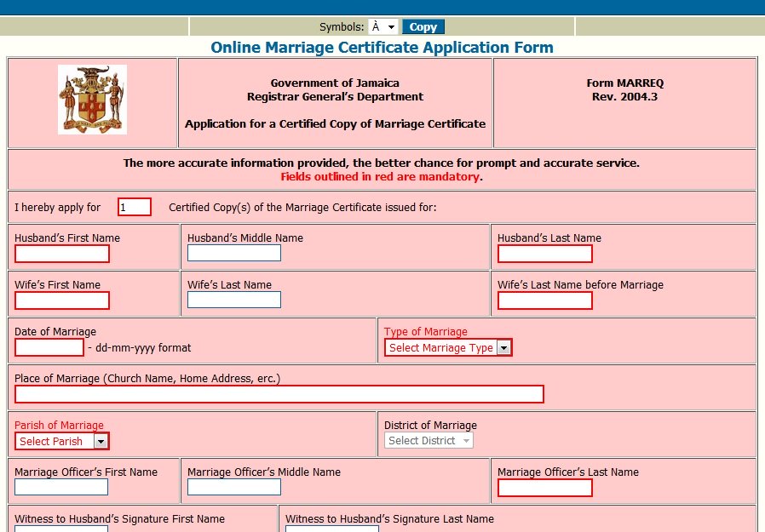Open the Select Parish dropdown

60,441
